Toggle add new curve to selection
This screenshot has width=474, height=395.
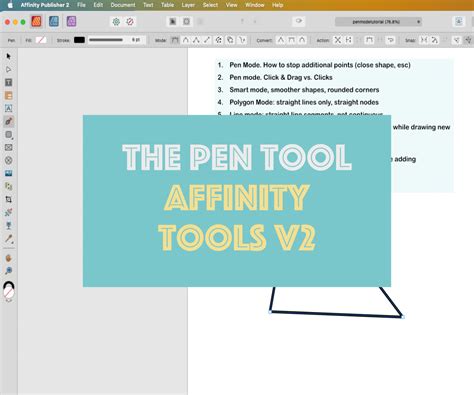click(230, 40)
